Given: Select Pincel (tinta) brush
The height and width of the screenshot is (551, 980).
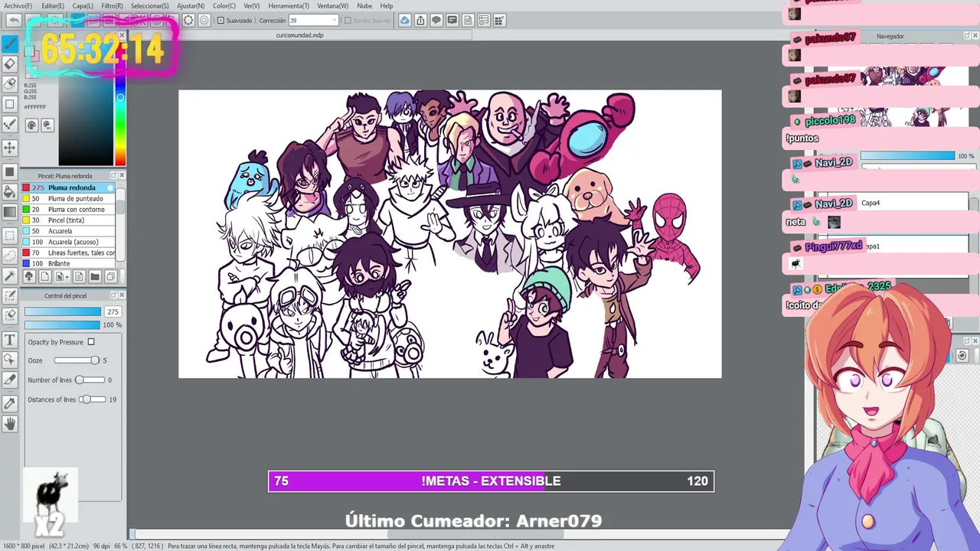Looking at the screenshot, I should coord(69,220).
